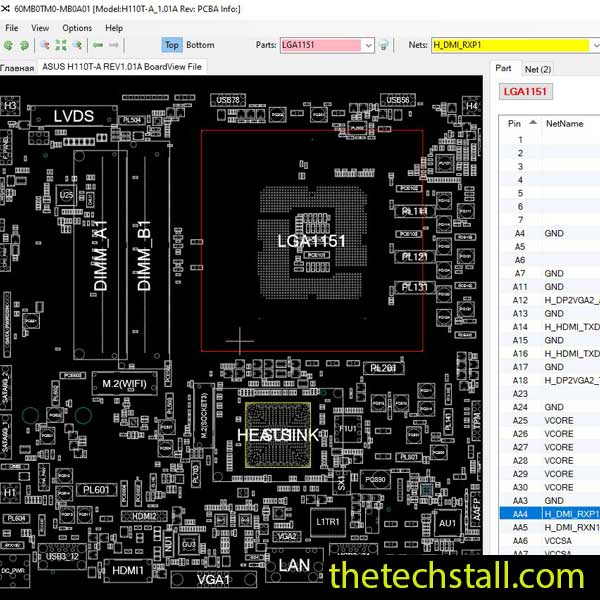600x600 pixels.
Task: Go forward with the gray right arrow
Action: (x=114, y=45)
